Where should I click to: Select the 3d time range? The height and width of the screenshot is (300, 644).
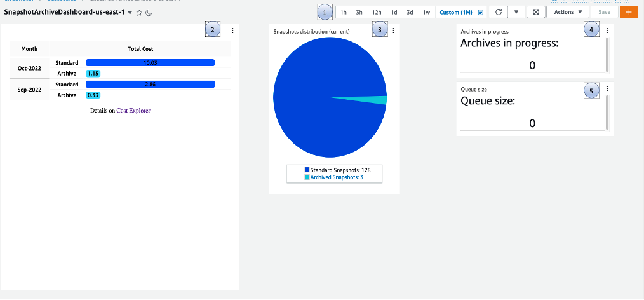point(410,12)
